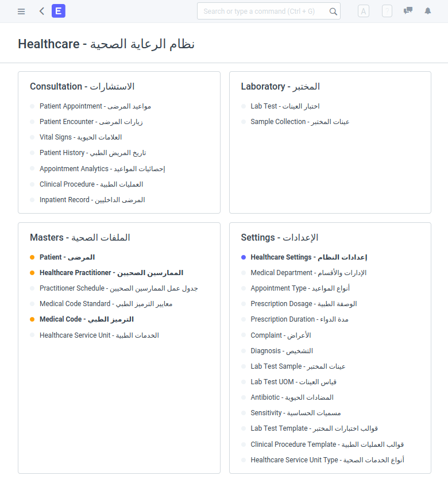Open Medical Code link
Image resolution: width=448 pixels, height=483 pixels.
point(87,319)
